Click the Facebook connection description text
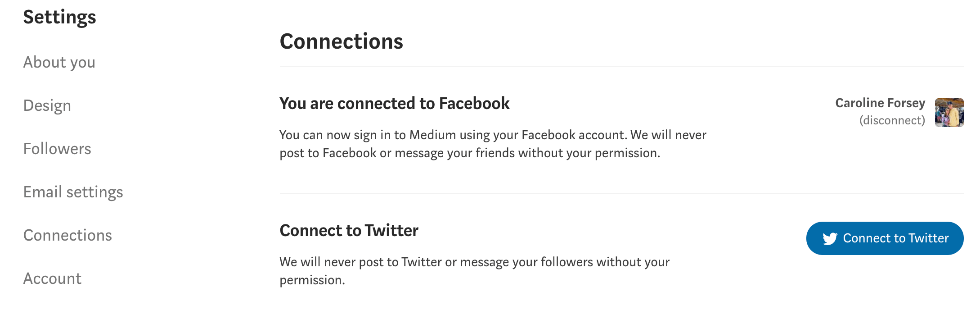Viewport: 980px width, 310px height. [493, 143]
